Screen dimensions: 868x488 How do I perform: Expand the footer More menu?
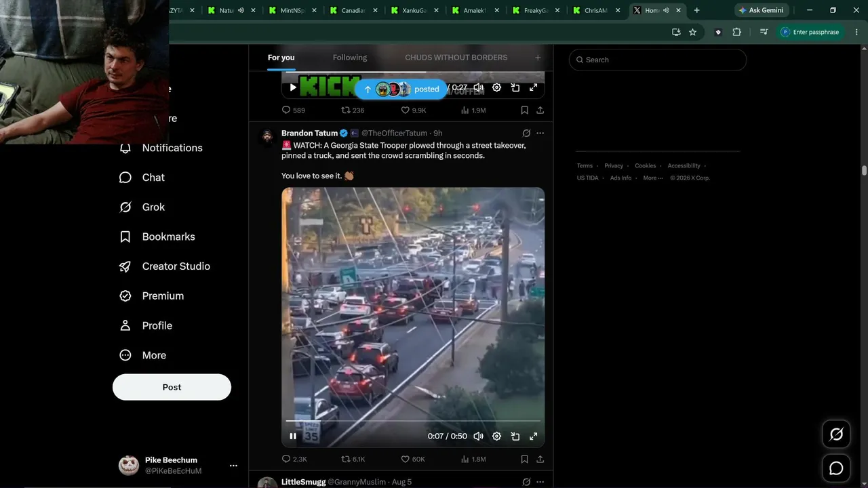pos(652,178)
